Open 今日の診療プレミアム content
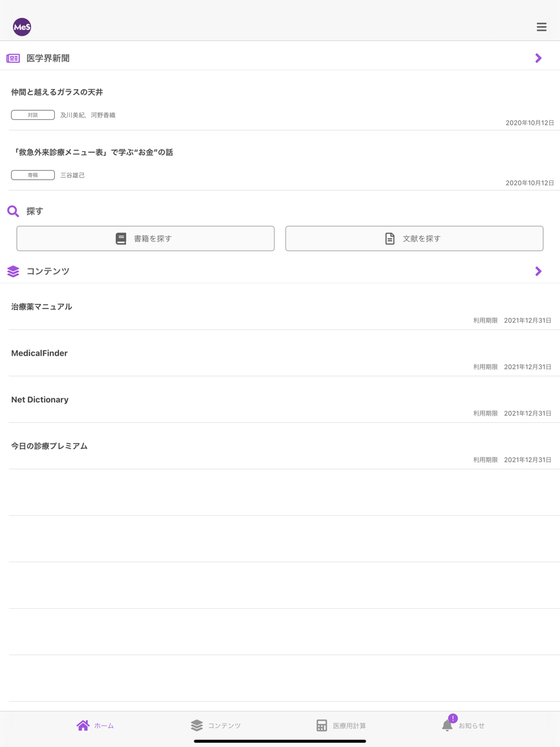This screenshot has width=560, height=747. pos(284,446)
